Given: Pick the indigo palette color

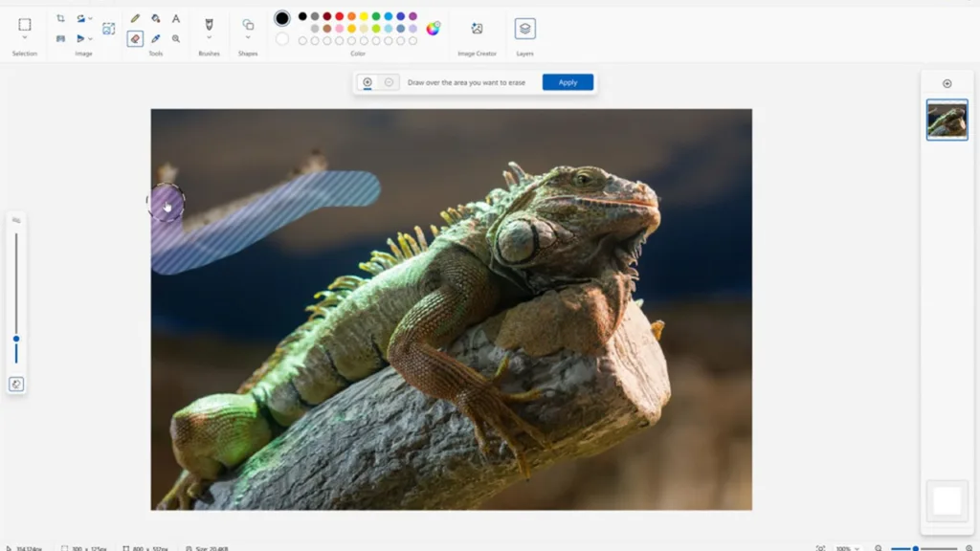Looking at the screenshot, I should pos(401,16).
